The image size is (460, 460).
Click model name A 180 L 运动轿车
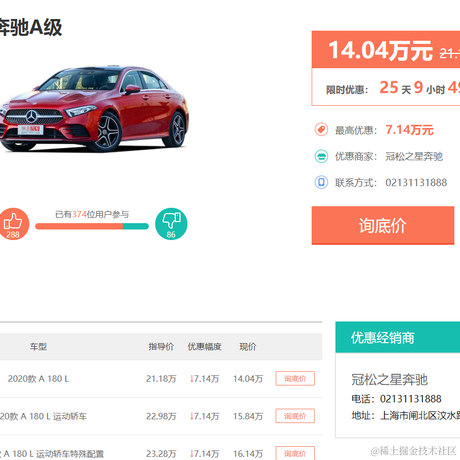point(43,416)
